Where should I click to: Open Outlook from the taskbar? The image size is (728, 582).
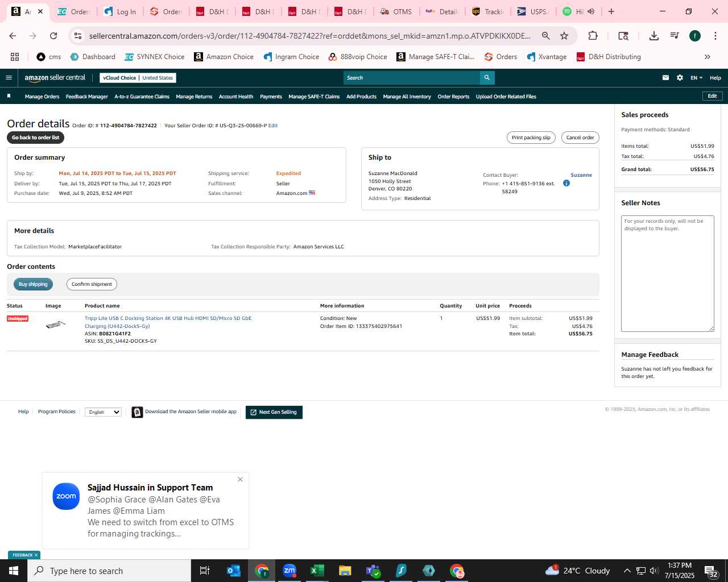pos(234,571)
